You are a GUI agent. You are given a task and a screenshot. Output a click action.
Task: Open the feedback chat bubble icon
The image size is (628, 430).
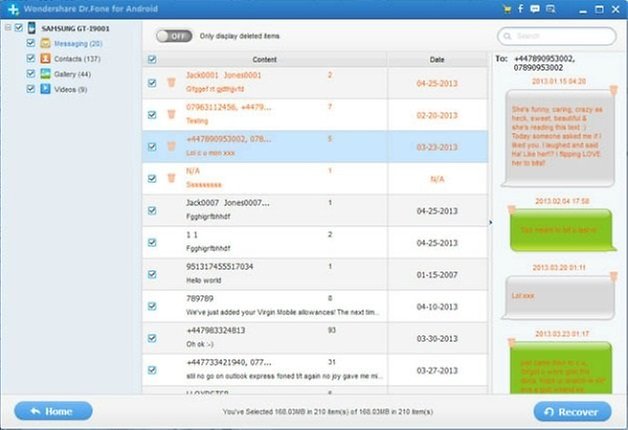(535, 9)
